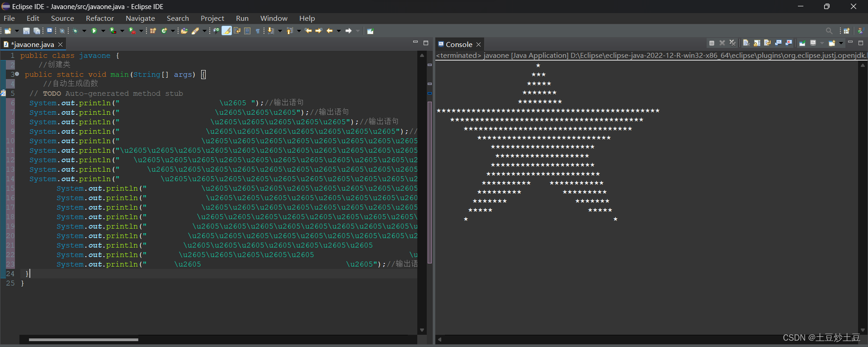Switch to the Java perspective icon
Image resolution: width=868 pixels, height=347 pixels.
pos(860,31)
